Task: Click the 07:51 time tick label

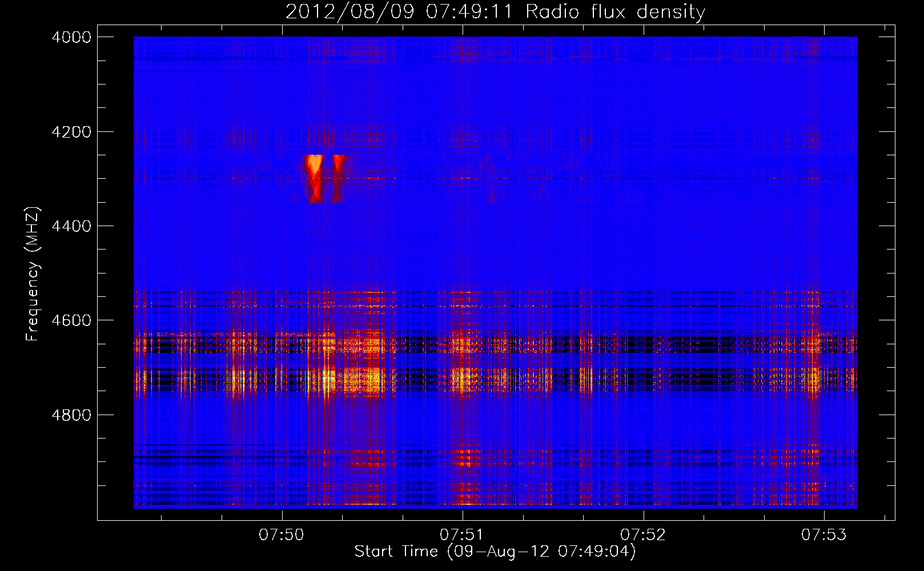Action: coord(463,535)
